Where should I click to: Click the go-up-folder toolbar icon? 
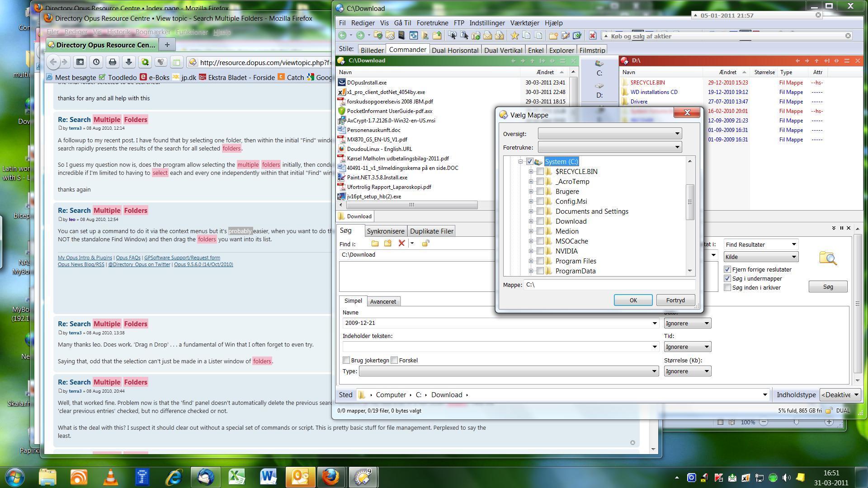pos(437,36)
